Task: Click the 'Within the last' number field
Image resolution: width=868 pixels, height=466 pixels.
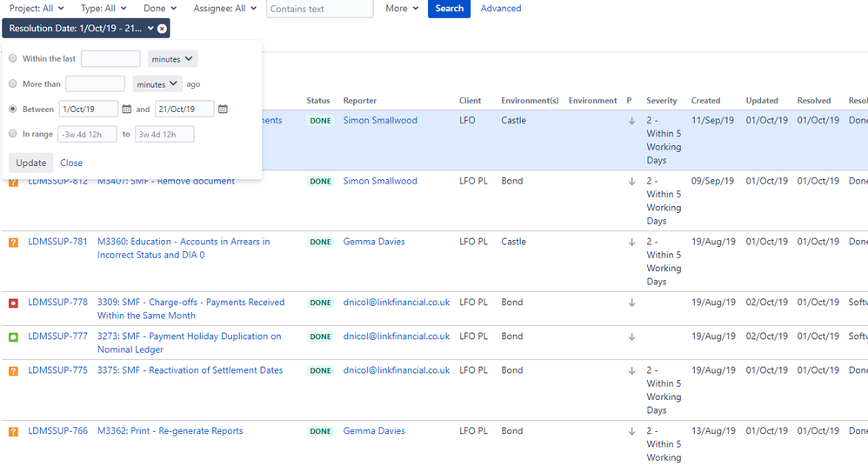Action: [x=110, y=58]
